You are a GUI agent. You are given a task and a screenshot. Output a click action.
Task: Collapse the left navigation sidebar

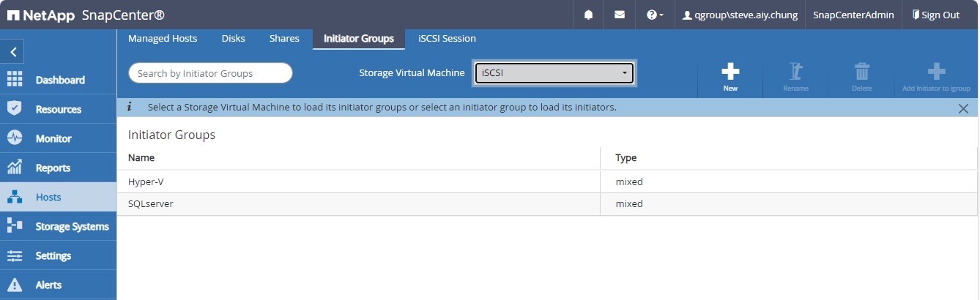pyautogui.click(x=13, y=52)
